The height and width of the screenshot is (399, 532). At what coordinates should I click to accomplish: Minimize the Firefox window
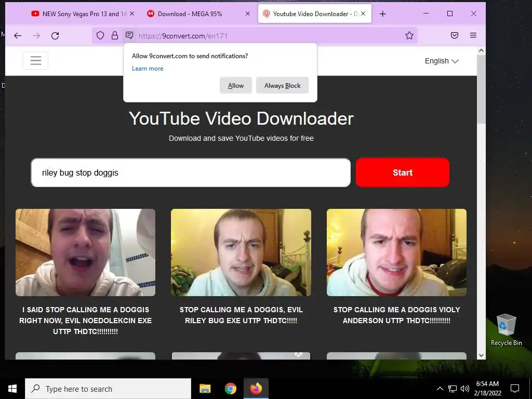[426, 14]
